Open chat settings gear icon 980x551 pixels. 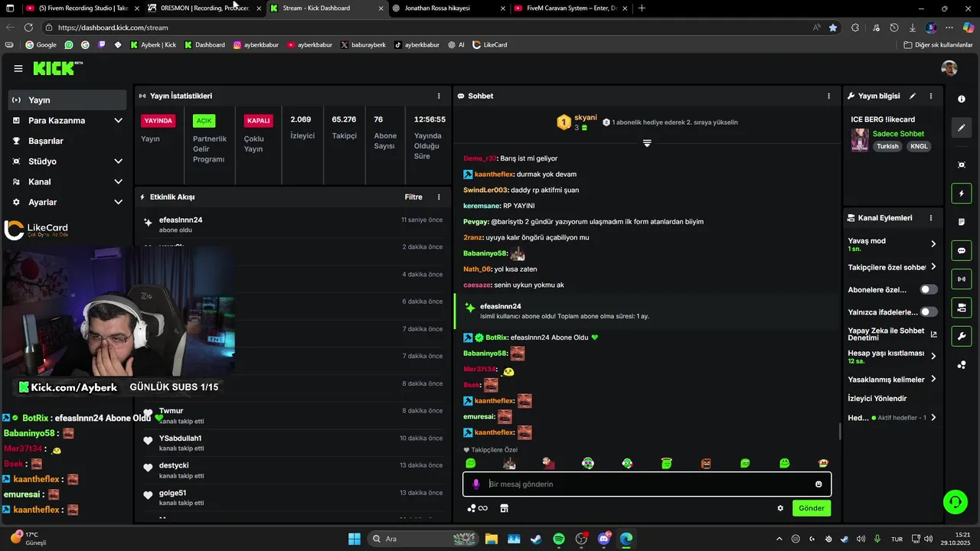tap(780, 508)
